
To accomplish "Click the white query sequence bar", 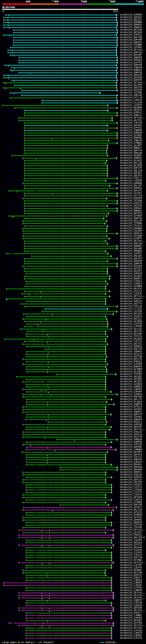I will tap(60, 9).
